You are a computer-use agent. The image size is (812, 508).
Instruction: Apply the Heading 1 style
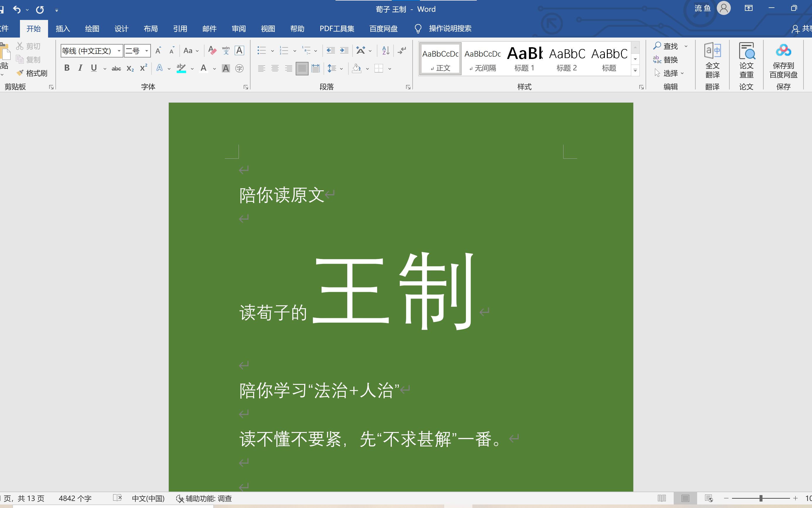(x=524, y=59)
